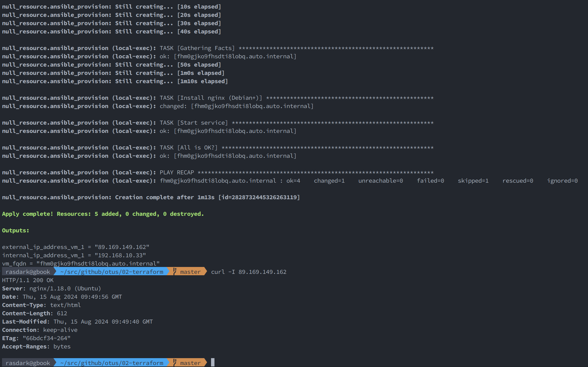The width and height of the screenshot is (588, 367).
Task: Click the '[50s elapsed]' text
Action: point(199,65)
